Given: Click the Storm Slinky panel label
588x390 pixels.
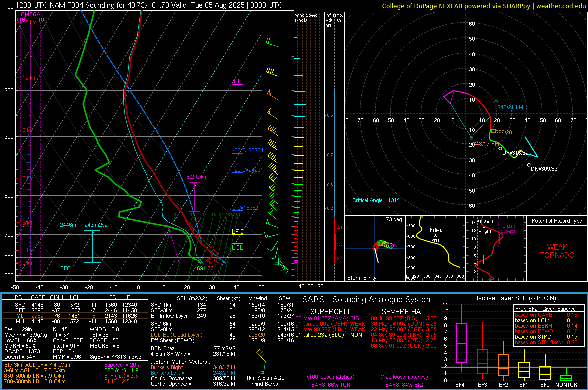Looking at the screenshot, I should [361, 278].
